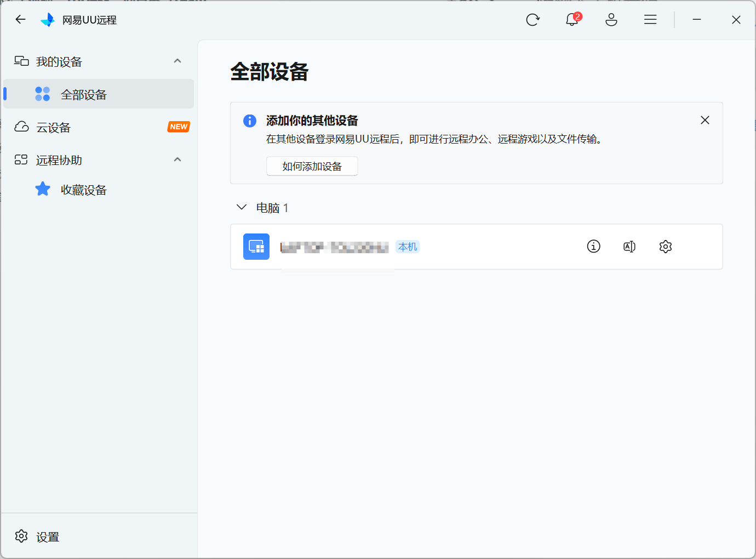Click the blue computer device icon
The image size is (756, 559).
click(x=256, y=247)
